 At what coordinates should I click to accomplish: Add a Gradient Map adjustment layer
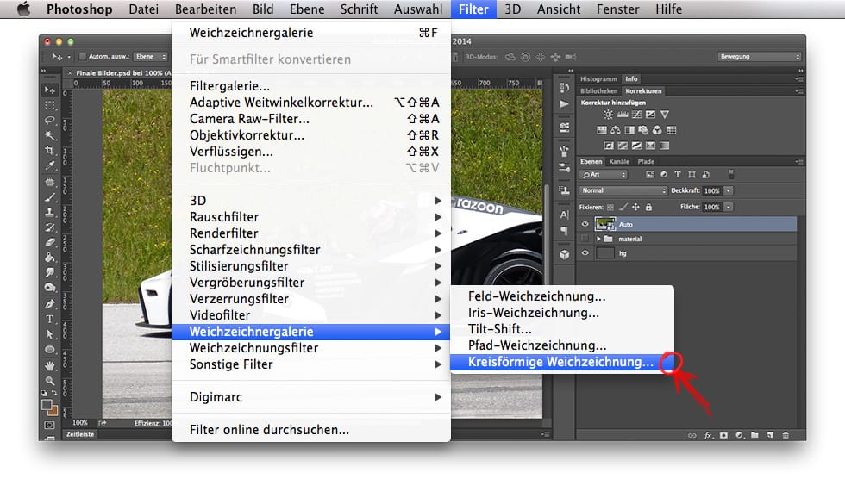(x=665, y=146)
